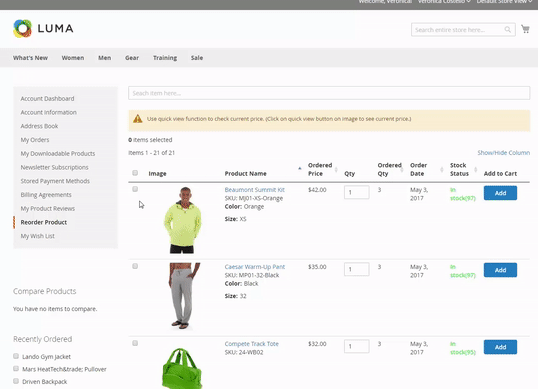Viewport: 538px width, 389px height.
Task: Open the Training menu
Action: (165, 58)
